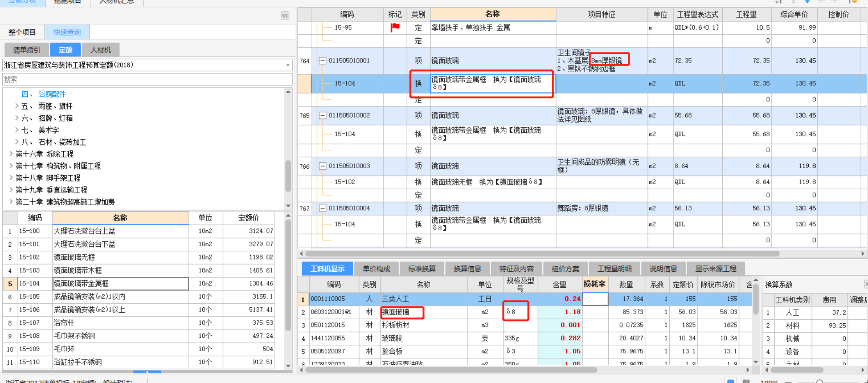Screen dimensions: 868x383
Task: Click down arrow of quota list scrollbar
Action: [x=288, y=366]
